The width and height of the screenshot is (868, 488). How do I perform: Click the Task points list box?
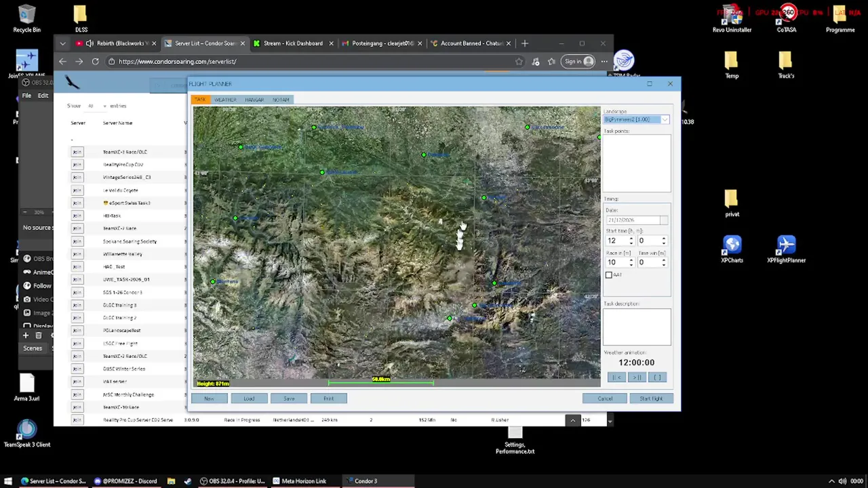[637, 163]
